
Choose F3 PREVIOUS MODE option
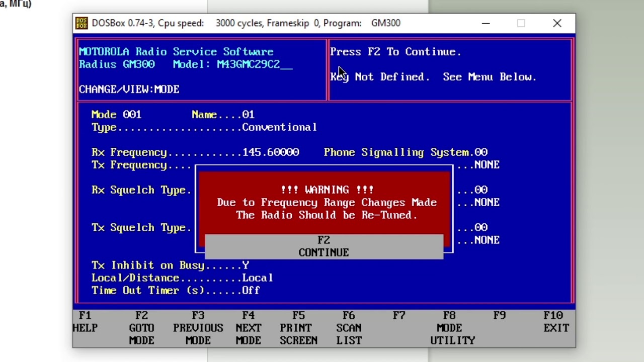coord(198,328)
